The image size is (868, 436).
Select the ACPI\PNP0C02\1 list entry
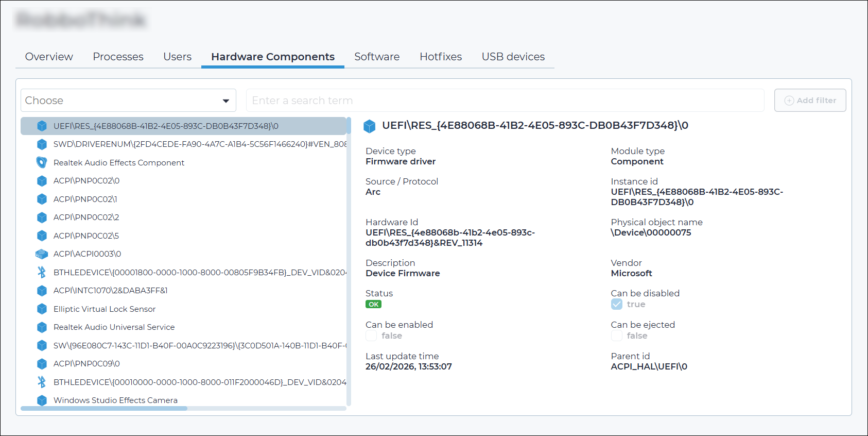[x=183, y=199]
